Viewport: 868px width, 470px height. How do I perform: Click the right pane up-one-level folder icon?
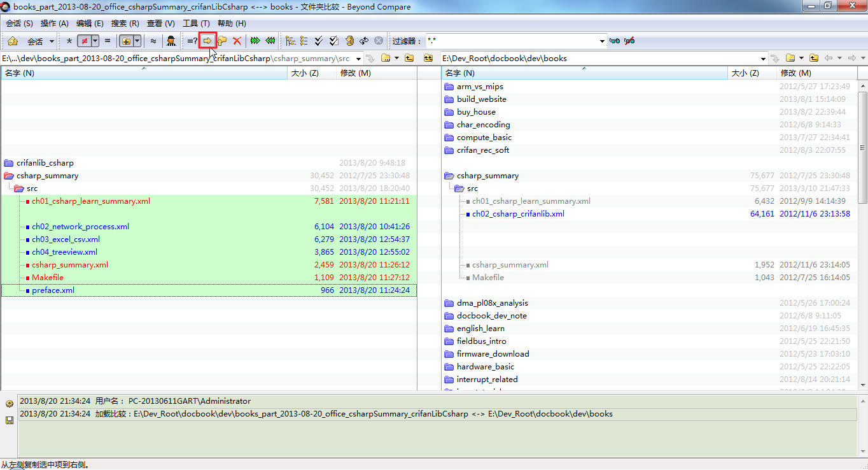coord(814,58)
